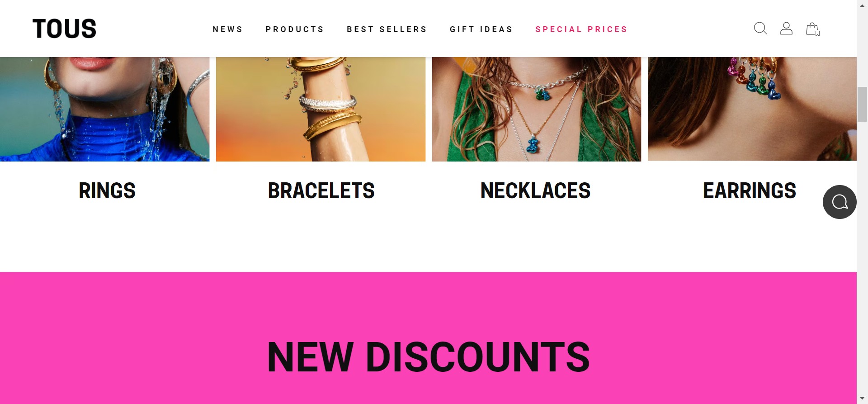Open the search magnifier icon

point(760,29)
